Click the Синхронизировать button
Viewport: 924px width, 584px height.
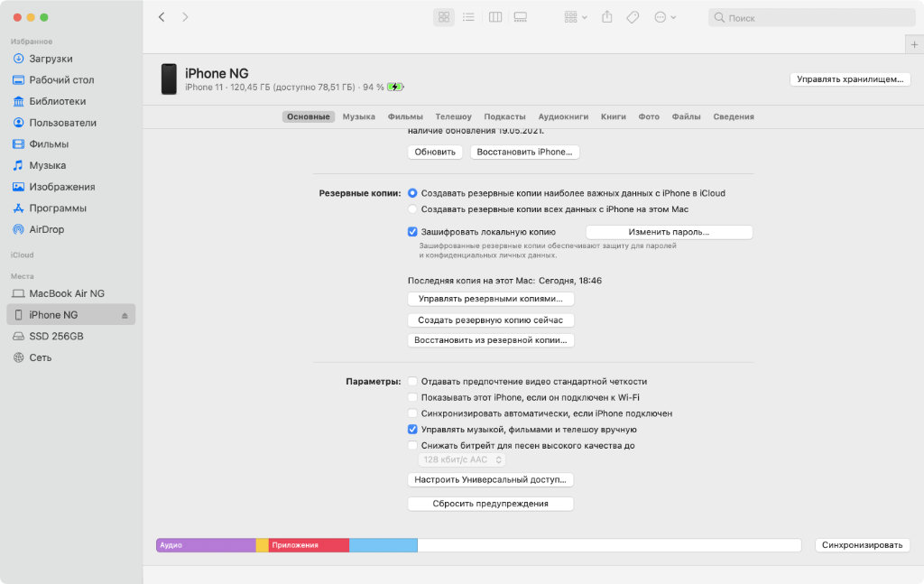pyautogui.click(x=862, y=545)
